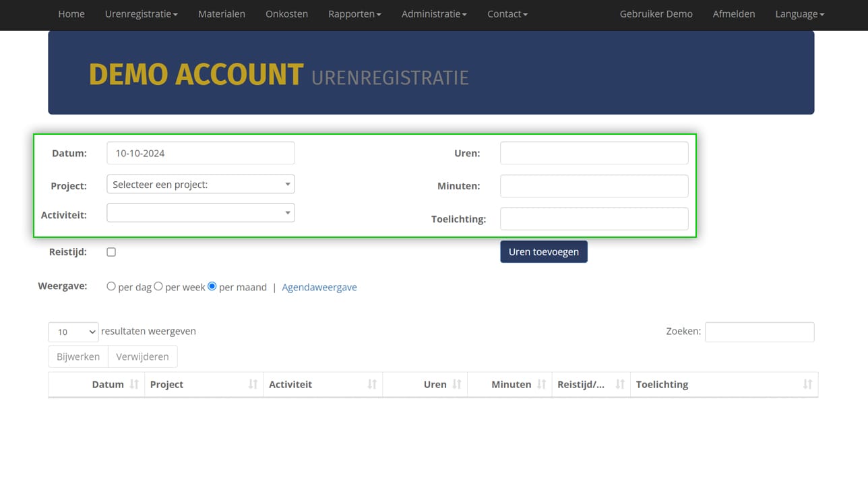Click the Afmelden link
This screenshot has height=502, width=868.
[733, 14]
